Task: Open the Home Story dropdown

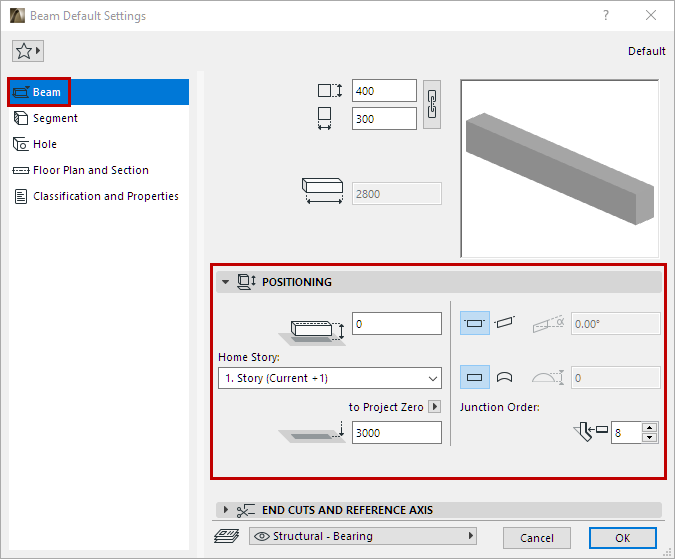Action: [330, 378]
